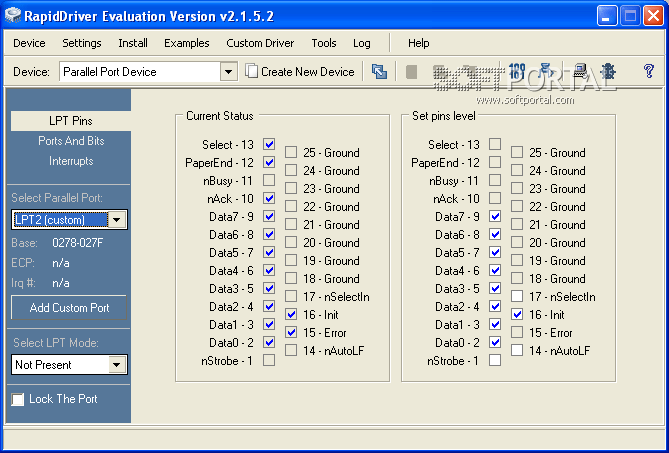Viewport: 669px width, 453px height.
Task: Toggle Data7 - 9 in Current Status
Action: tap(269, 216)
